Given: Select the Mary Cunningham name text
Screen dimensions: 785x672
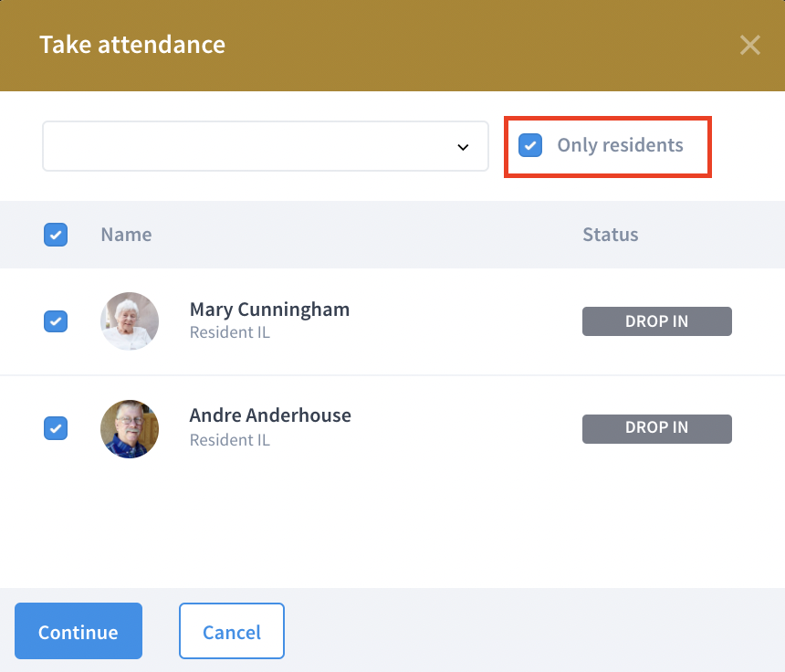Looking at the screenshot, I should pyautogui.click(x=269, y=310).
